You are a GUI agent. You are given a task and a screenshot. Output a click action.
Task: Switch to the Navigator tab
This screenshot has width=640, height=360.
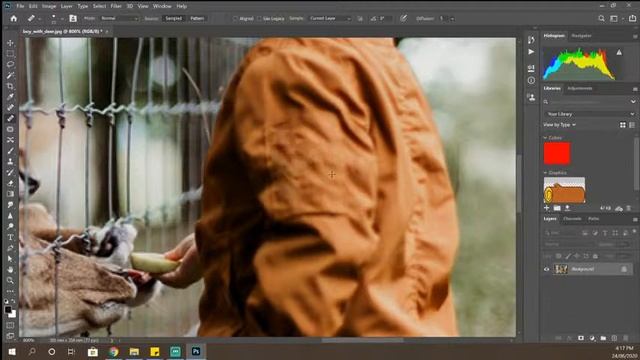581,36
